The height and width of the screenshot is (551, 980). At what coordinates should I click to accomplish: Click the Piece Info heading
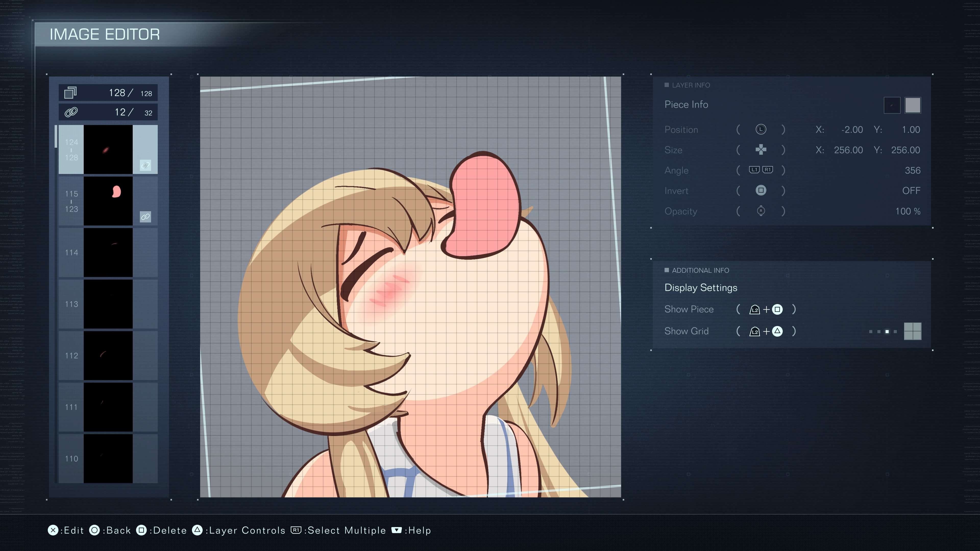click(686, 105)
